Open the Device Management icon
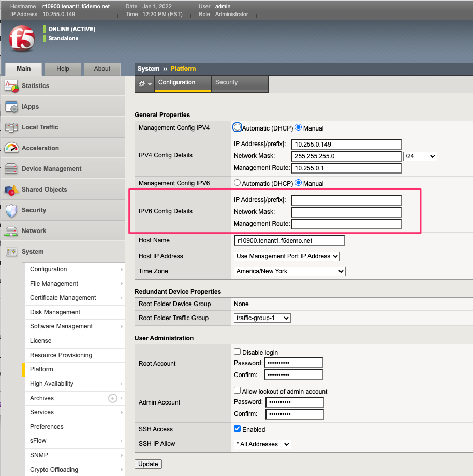 pos(11,169)
